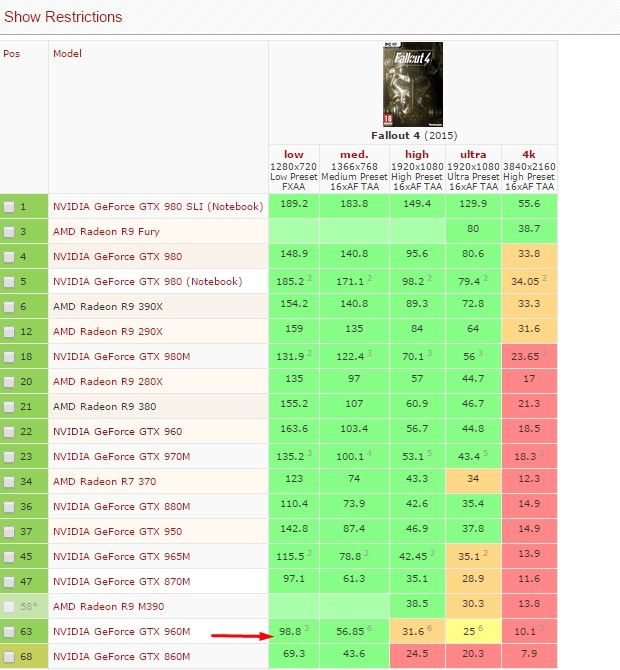Viewport: 620px width, 670px height.
Task: Tick the checkbox for GeForce GTX 950
Action: coord(9,532)
